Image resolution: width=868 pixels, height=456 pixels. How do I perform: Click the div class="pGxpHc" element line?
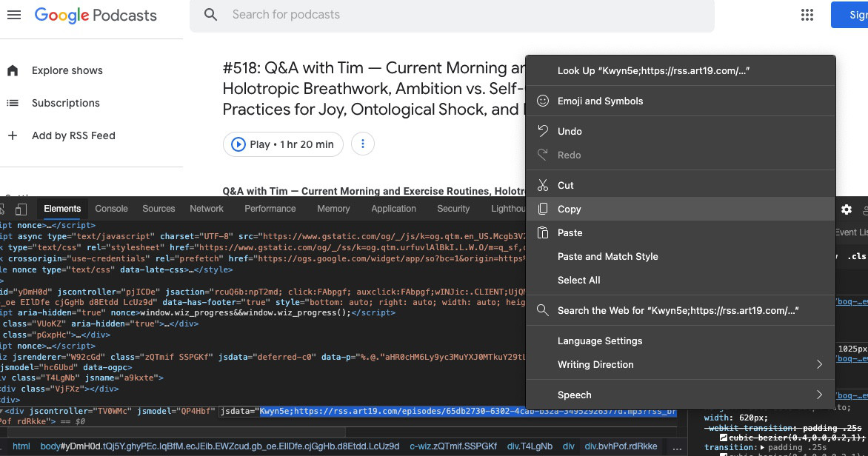pos(56,335)
